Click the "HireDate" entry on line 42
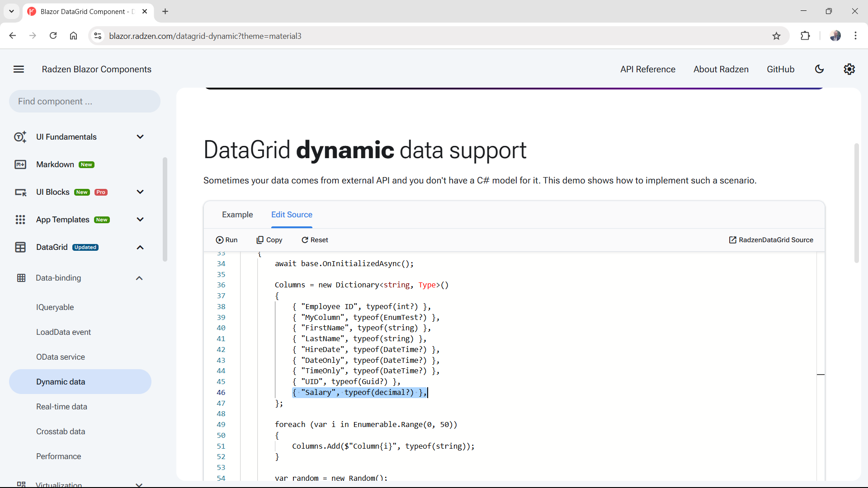 click(x=366, y=349)
